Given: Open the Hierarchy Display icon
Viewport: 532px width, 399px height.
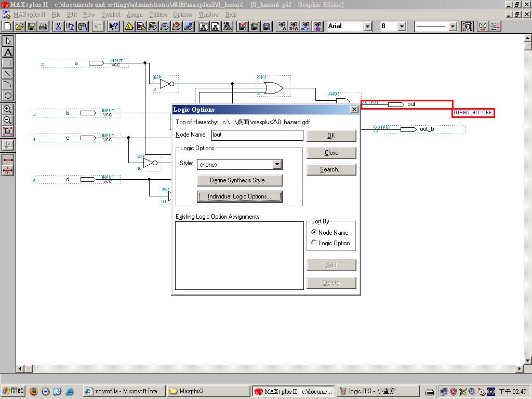Looking at the screenshot, I should [x=129, y=26].
